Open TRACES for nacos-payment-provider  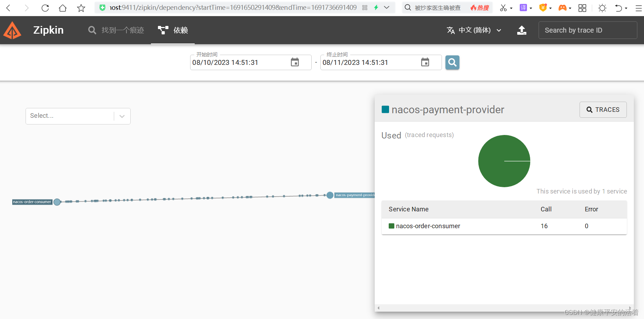[x=603, y=110]
